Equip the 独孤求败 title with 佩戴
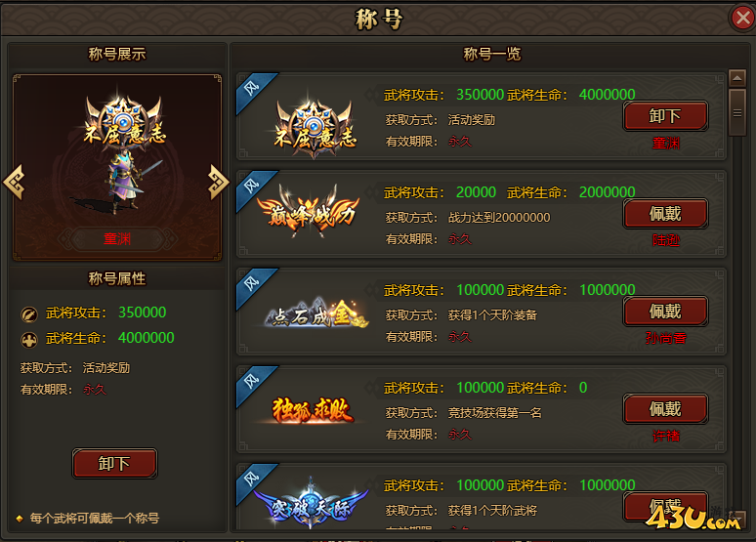 (665, 409)
